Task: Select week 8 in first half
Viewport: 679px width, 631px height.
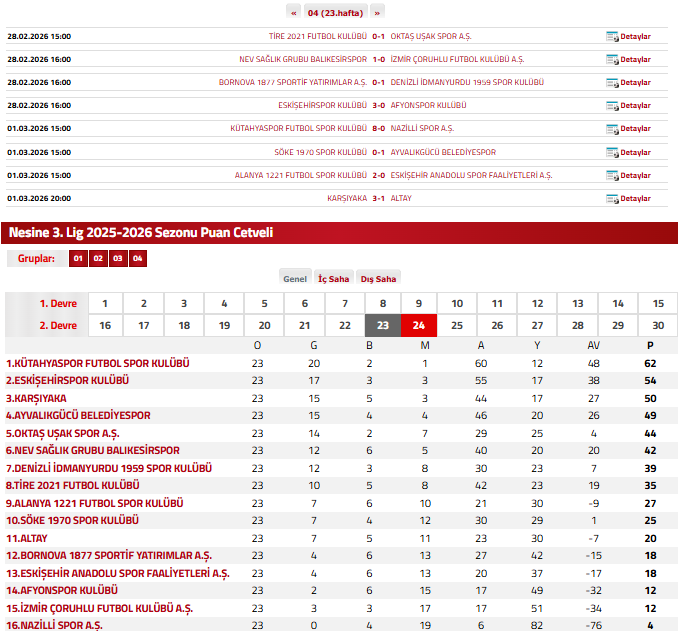Action: (x=383, y=304)
